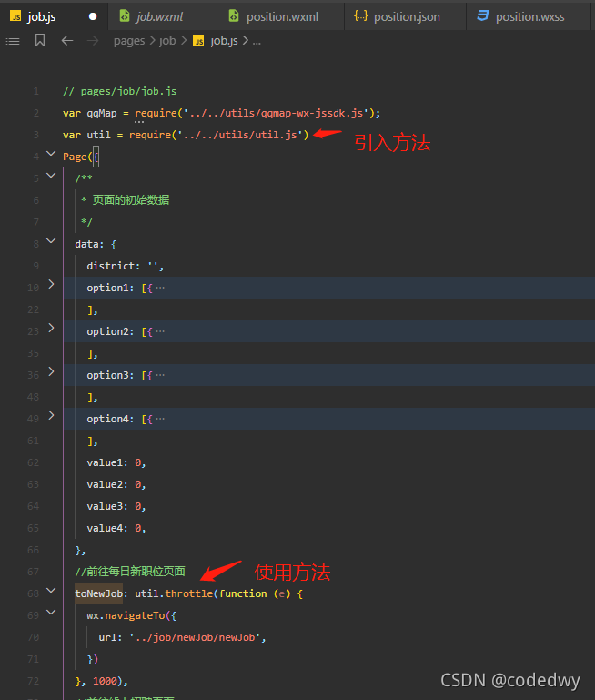Image resolution: width=595 pixels, height=700 pixels.
Task: Click line number 3 in the gutter
Action: 36,135
